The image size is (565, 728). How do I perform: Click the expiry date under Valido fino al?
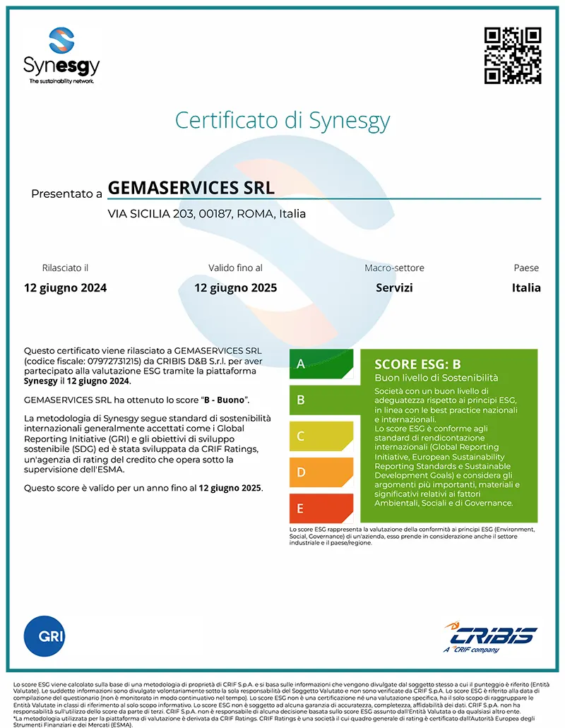tap(235, 287)
